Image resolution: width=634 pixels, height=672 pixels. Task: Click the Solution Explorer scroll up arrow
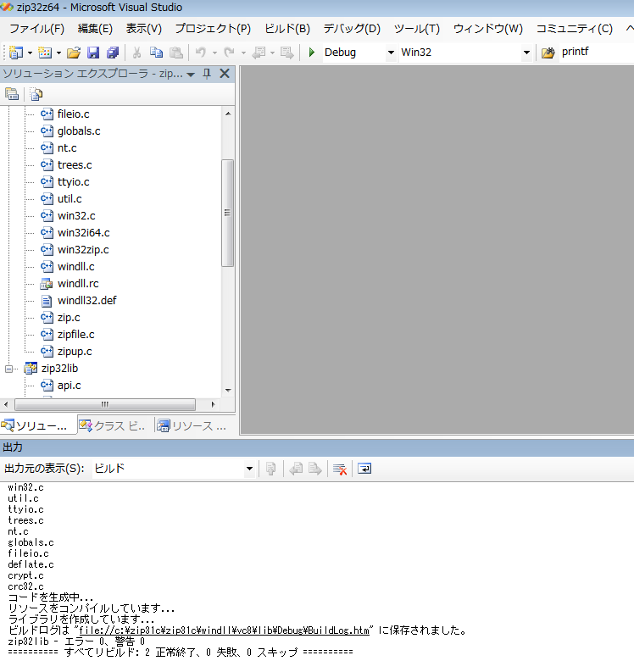point(228,114)
